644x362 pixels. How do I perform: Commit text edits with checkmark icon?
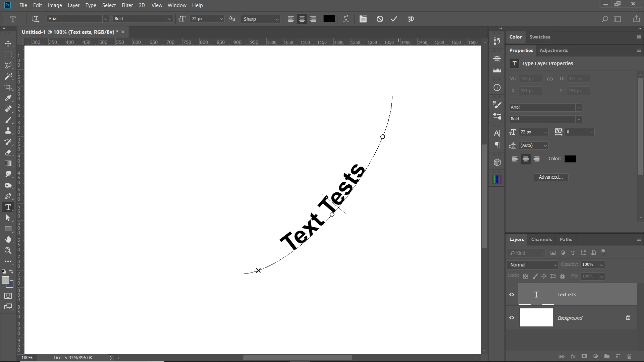394,19
